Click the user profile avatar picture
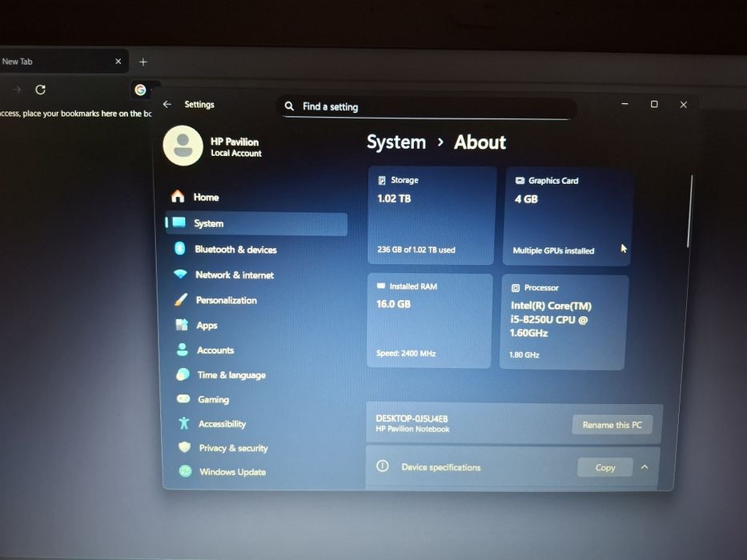 [183, 146]
